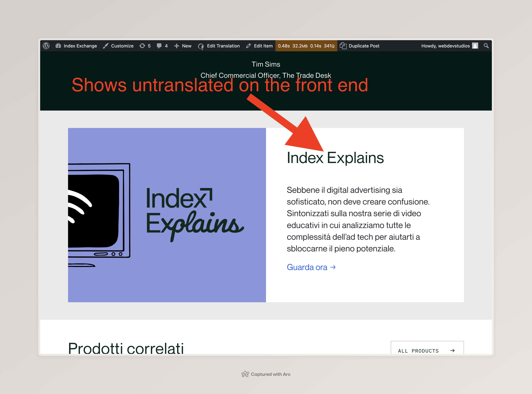Screen dimensions: 532x394
Task: Open Query Monitor stats panel
Action: tap(306, 46)
